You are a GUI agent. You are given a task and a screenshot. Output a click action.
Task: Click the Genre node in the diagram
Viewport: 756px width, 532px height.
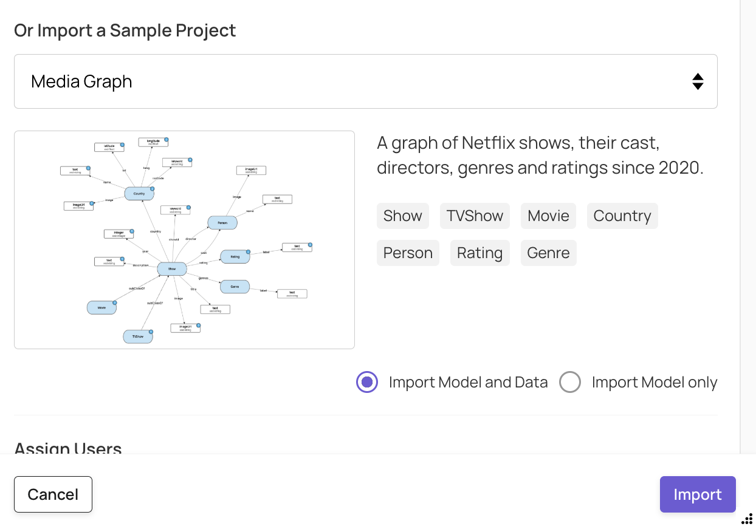[235, 287]
